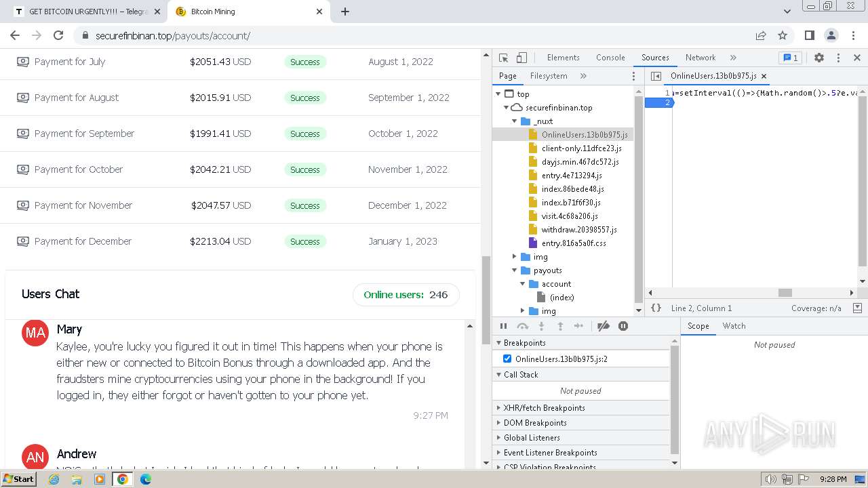Open index.b71f6f30.js file

[571, 203]
